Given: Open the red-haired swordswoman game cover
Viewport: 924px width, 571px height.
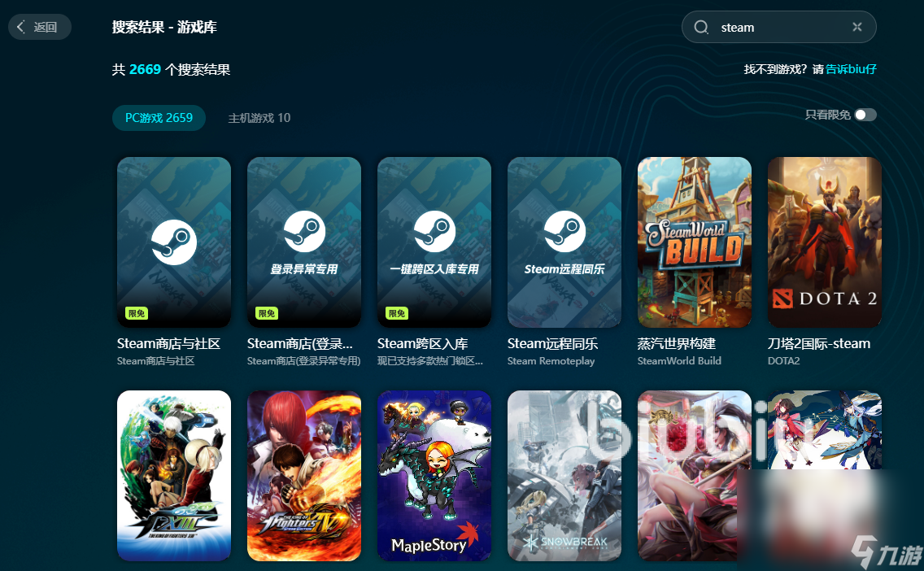Looking at the screenshot, I should point(695,476).
